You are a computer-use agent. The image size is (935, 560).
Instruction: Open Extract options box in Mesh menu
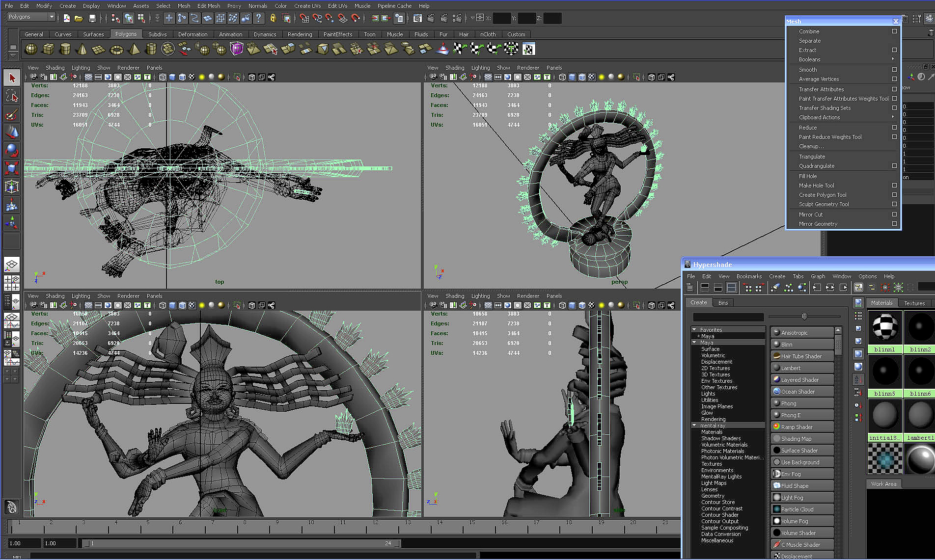tap(894, 50)
